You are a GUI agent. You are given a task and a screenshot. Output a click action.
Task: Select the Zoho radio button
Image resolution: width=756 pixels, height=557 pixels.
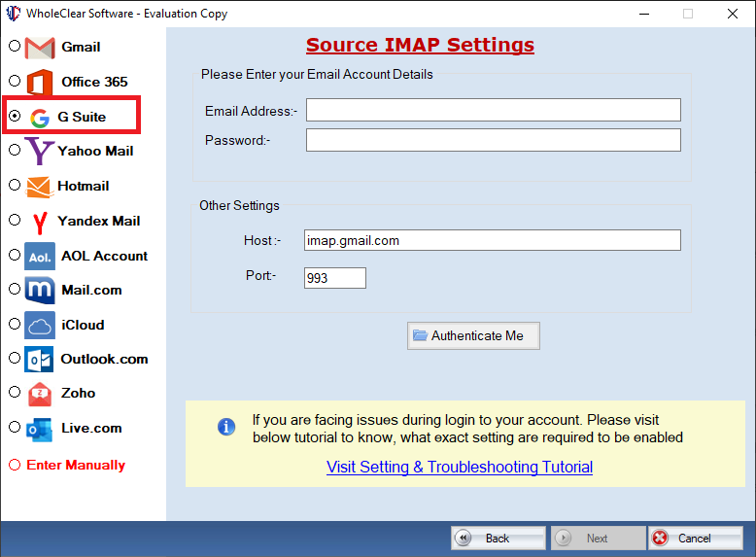click(15, 392)
